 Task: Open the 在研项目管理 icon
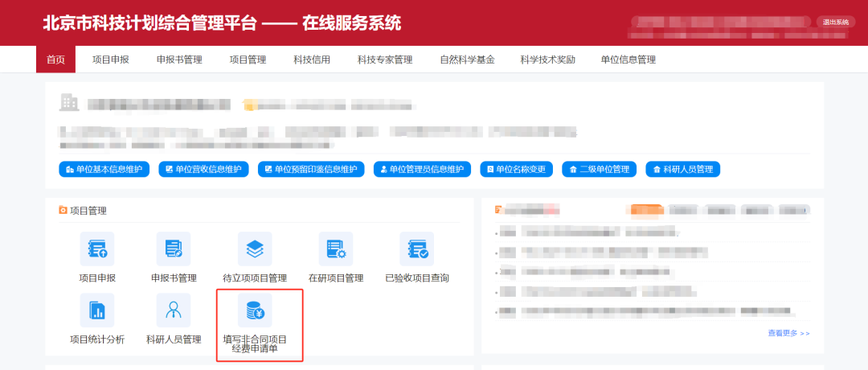(336, 249)
